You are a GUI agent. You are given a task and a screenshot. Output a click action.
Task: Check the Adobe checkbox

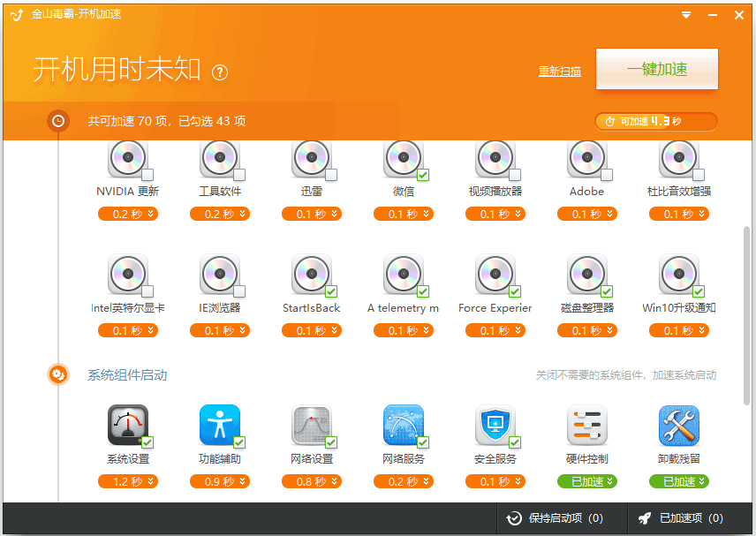(x=607, y=175)
